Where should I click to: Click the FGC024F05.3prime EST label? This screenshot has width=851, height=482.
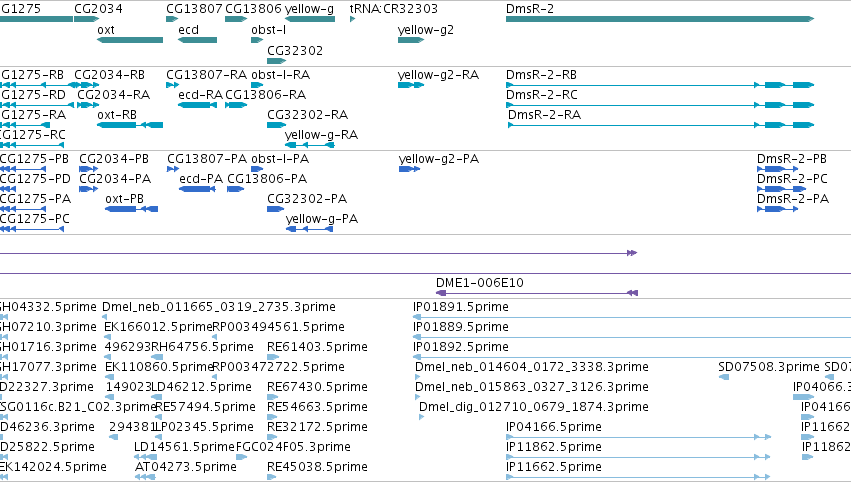coord(293,447)
